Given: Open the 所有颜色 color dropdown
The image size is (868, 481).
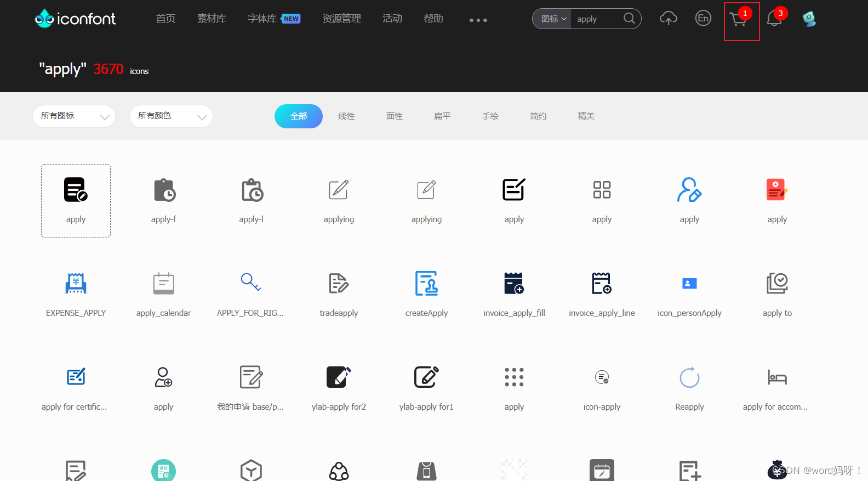Looking at the screenshot, I should 171,116.
